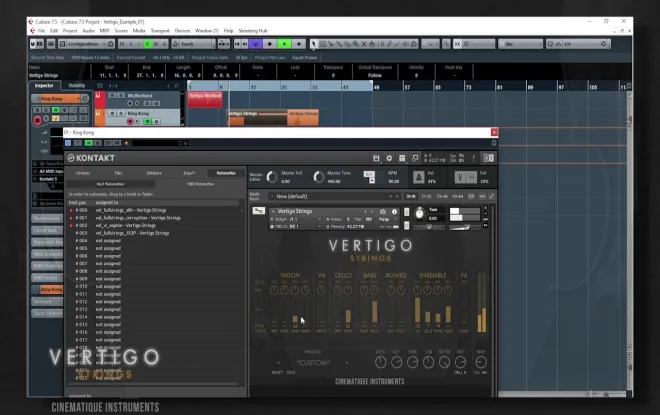Click the Kontakt warning exclamation icon

coord(474,158)
